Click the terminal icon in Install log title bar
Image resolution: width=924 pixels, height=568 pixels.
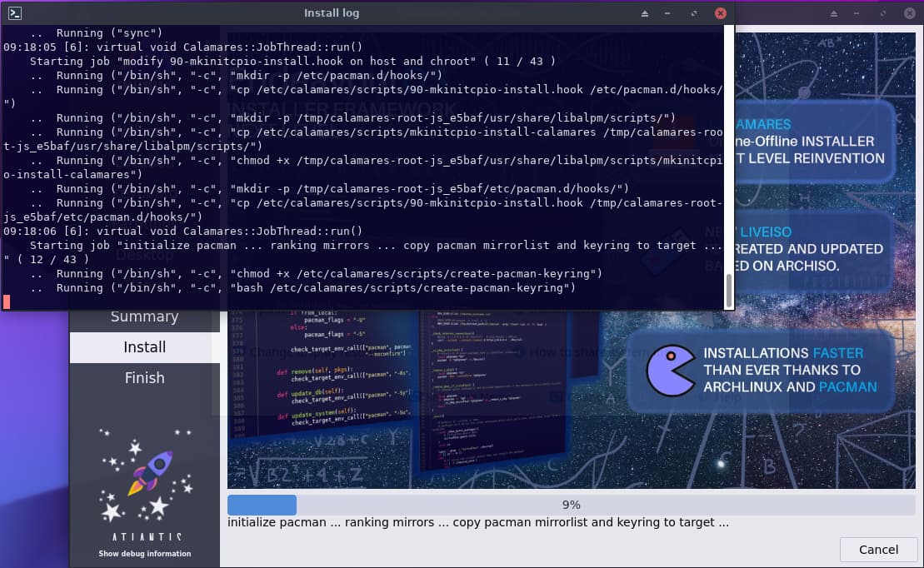pyautogui.click(x=14, y=13)
